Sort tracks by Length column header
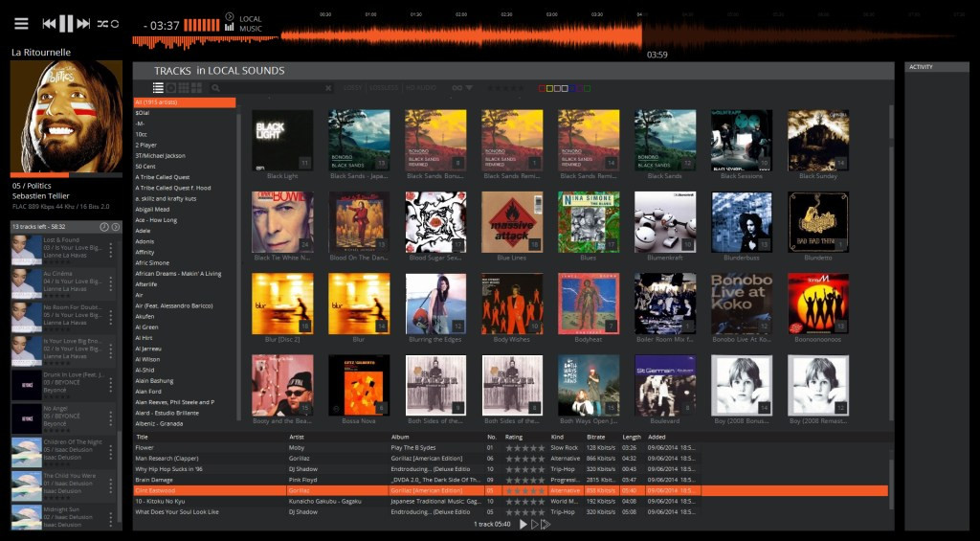Screen dimensions: 980x541 [x=632, y=438]
